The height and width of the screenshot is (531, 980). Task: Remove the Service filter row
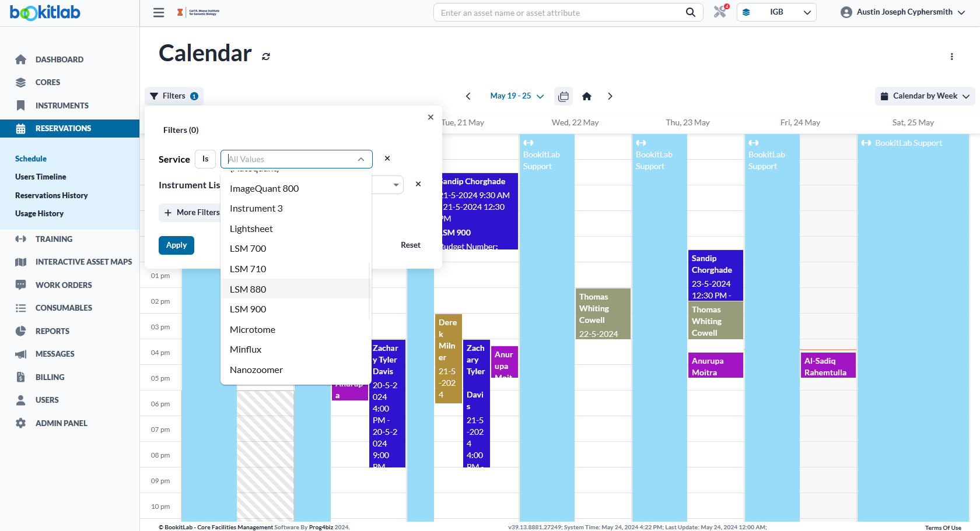tap(387, 159)
